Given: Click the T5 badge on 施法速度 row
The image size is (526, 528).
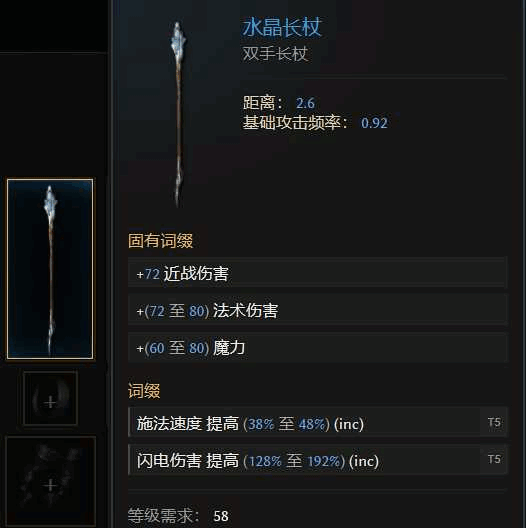Looking at the screenshot, I should 494,422.
